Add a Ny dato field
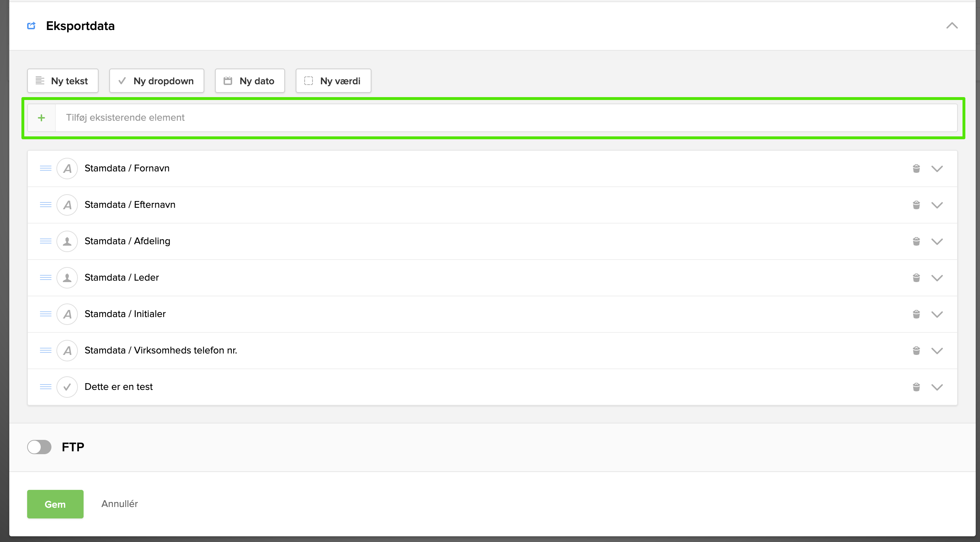This screenshot has height=542, width=980. click(x=250, y=81)
